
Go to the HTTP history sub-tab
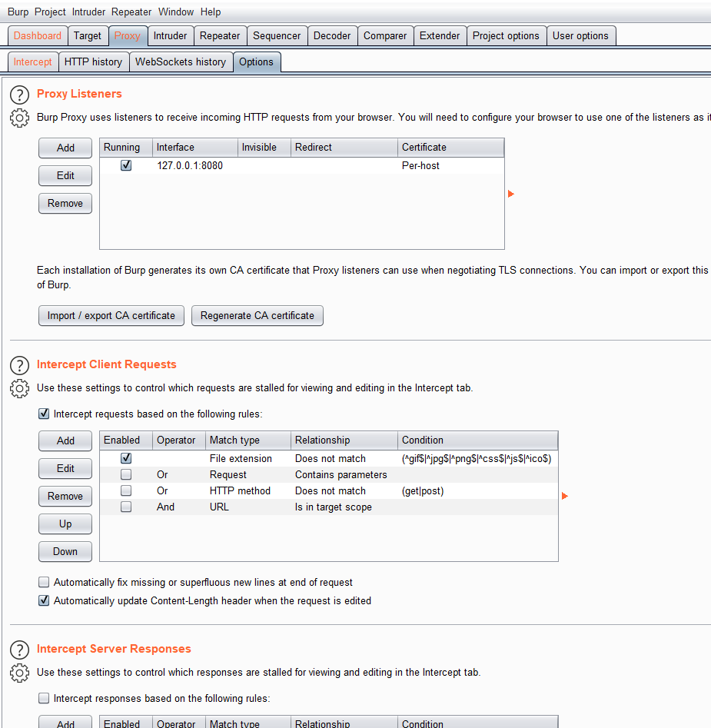[93, 61]
